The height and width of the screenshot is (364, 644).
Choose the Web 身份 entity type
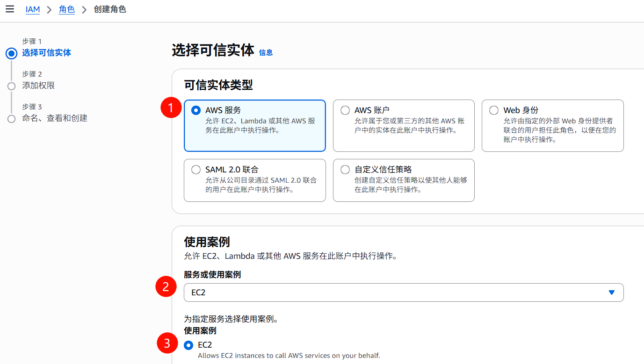click(x=494, y=110)
